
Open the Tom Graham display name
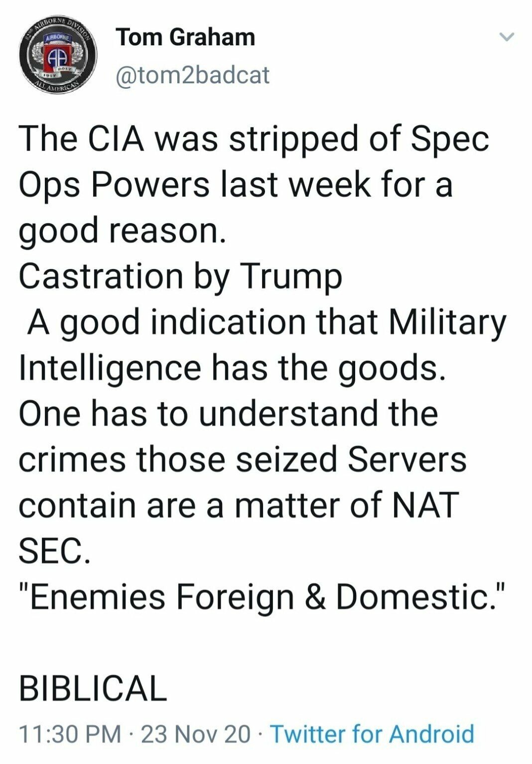185,37
